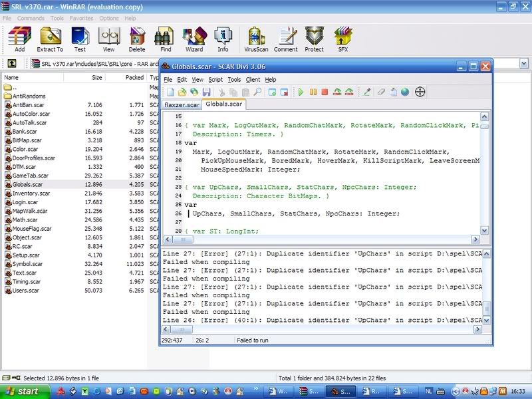Run the script with the green play icon
This screenshot has width=532, height=399.
coord(301,92)
